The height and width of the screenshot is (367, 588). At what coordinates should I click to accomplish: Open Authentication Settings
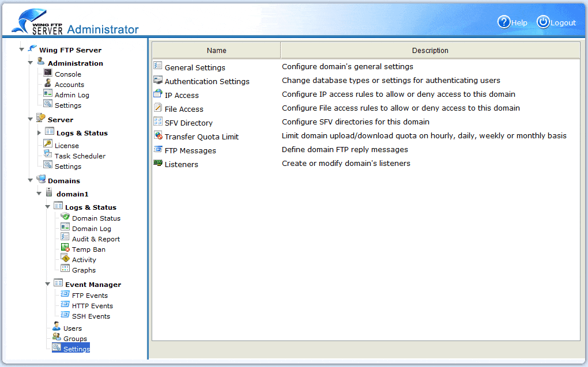[207, 81]
